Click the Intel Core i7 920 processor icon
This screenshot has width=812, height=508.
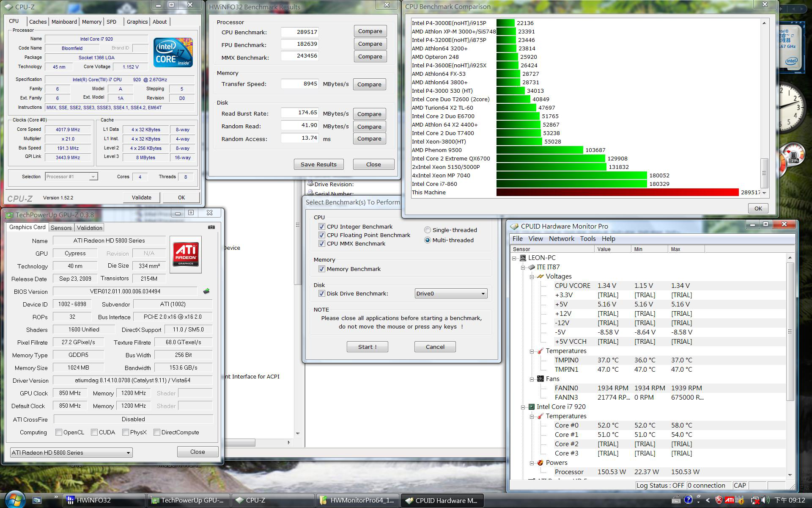pos(532,407)
